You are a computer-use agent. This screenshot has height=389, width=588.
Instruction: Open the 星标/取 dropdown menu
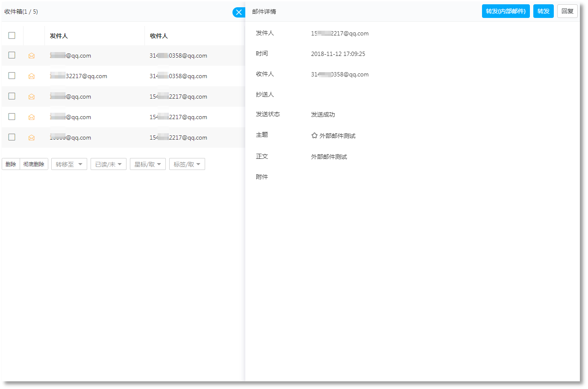(x=147, y=164)
